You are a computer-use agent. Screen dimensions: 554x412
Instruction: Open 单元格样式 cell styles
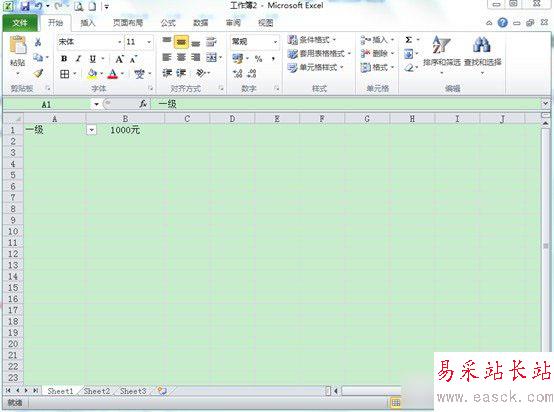(316, 67)
